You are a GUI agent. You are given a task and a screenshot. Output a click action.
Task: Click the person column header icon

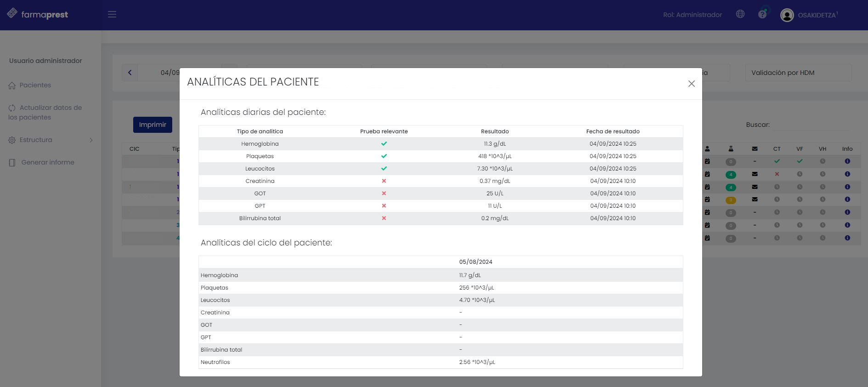pos(707,149)
